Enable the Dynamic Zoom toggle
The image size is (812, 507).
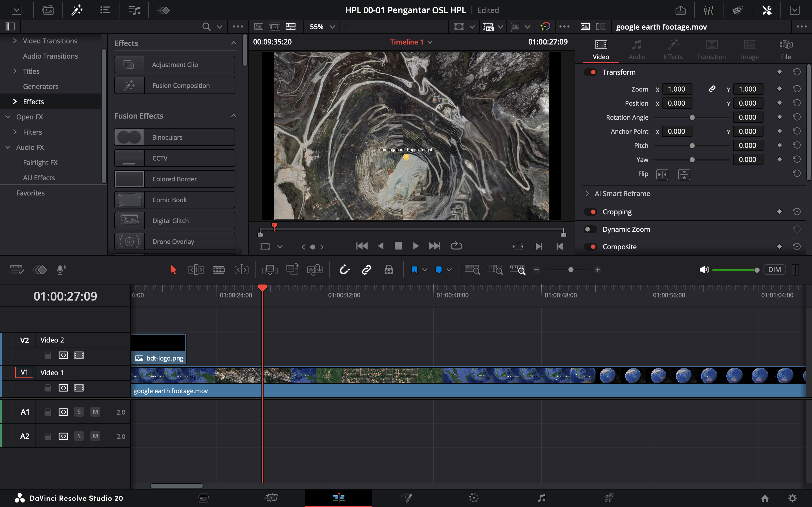(x=590, y=229)
